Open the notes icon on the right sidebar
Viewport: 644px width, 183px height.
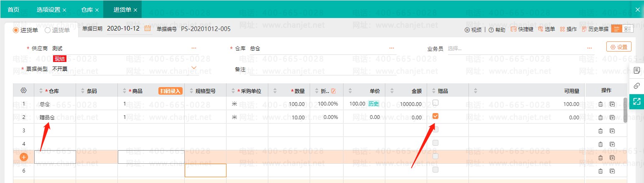tap(637, 70)
